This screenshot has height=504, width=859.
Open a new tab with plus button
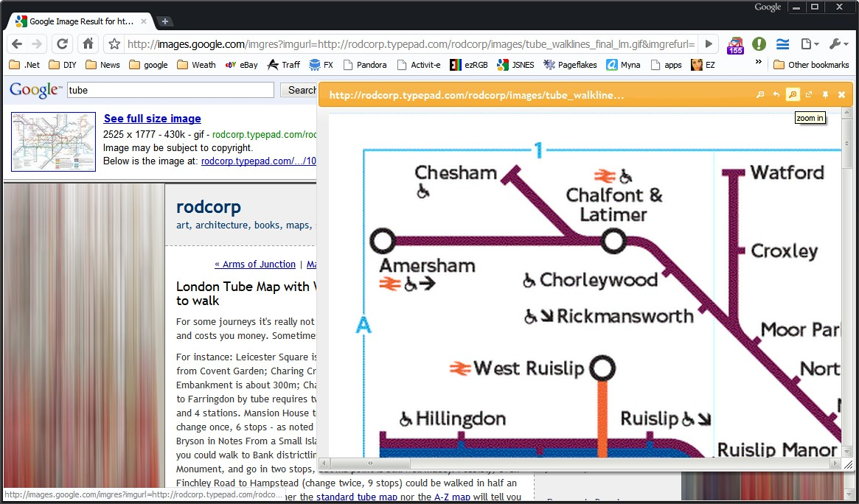point(165,21)
